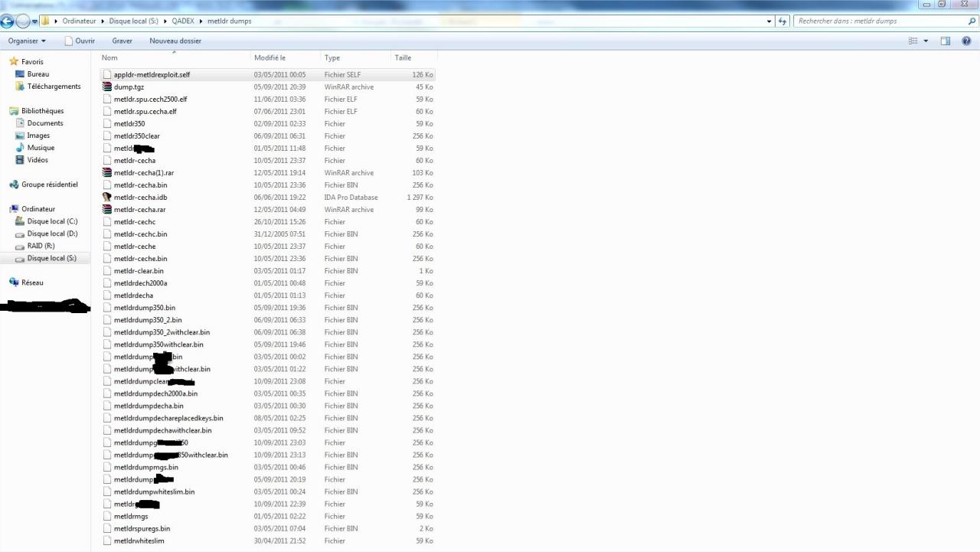980x552 pixels.
Task: Open the Organiser dropdown menu
Action: point(28,41)
